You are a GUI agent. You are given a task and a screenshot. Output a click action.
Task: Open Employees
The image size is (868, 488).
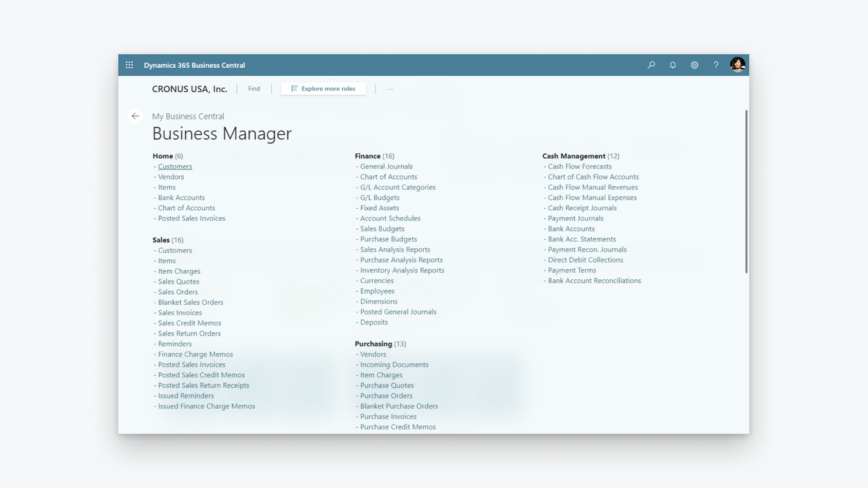click(377, 291)
